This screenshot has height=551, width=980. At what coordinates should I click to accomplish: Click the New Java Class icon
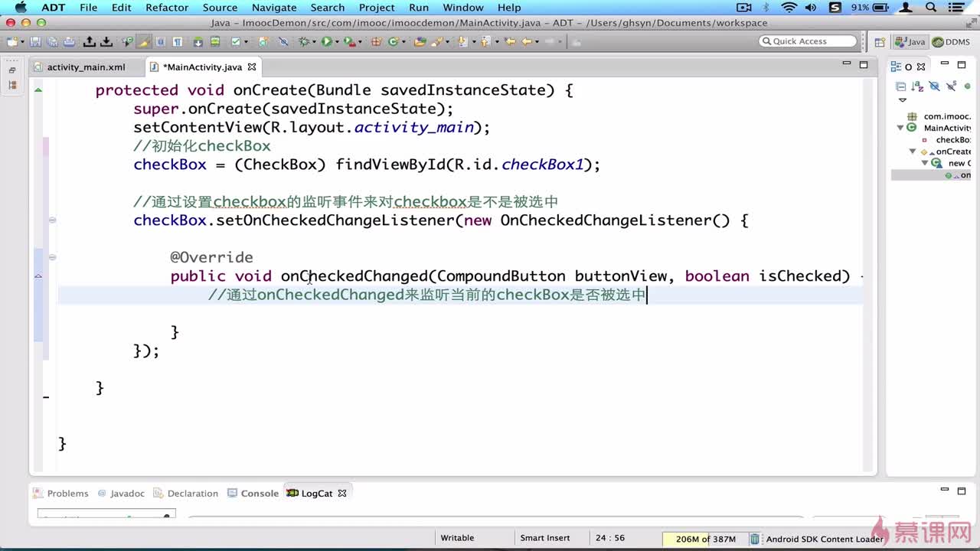394,41
